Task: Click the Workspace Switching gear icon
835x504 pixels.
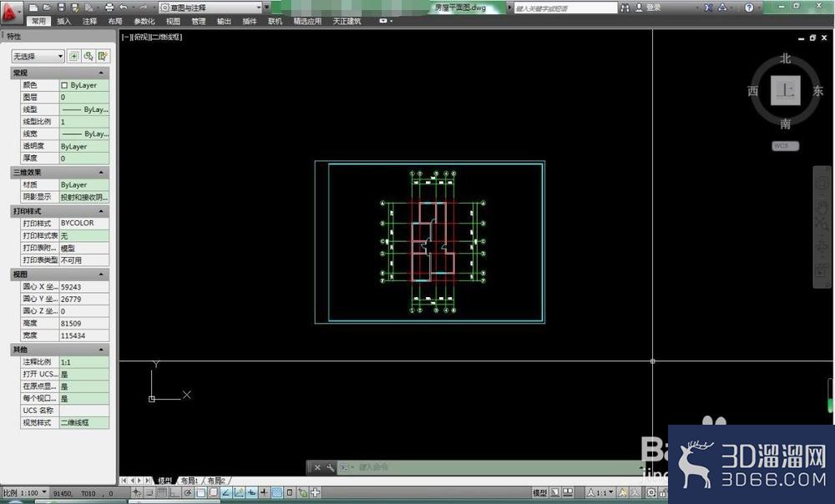Action: [650, 492]
